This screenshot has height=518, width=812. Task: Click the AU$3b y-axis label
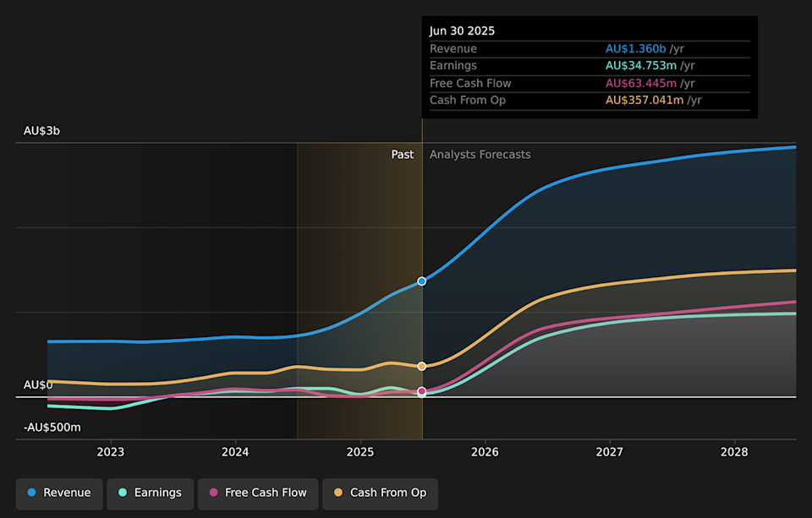pyautogui.click(x=41, y=131)
